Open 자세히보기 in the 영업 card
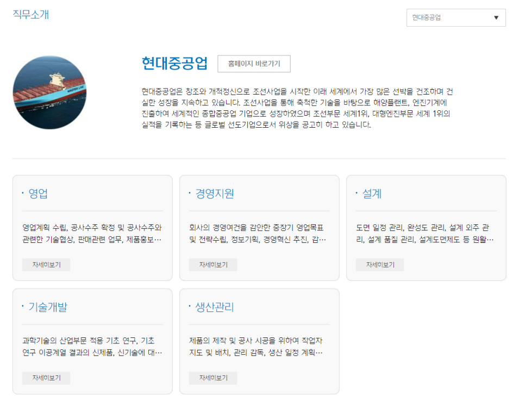The image size is (525, 420). click(x=46, y=265)
